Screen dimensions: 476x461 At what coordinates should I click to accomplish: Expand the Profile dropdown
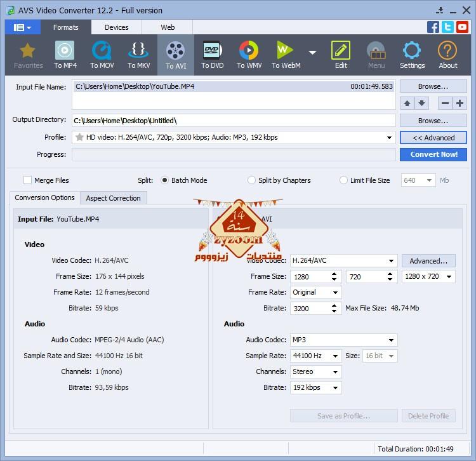click(x=389, y=138)
